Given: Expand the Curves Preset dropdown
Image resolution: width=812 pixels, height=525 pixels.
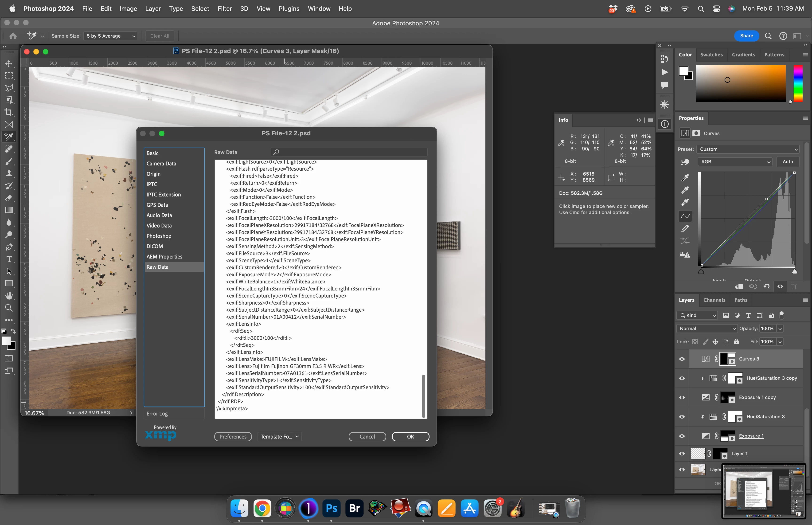Looking at the screenshot, I should [x=748, y=149].
